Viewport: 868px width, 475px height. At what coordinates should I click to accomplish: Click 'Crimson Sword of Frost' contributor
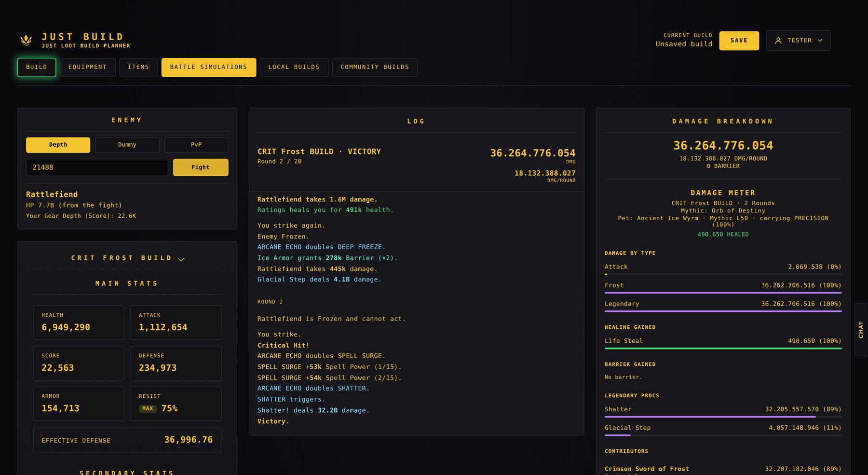(x=647, y=469)
